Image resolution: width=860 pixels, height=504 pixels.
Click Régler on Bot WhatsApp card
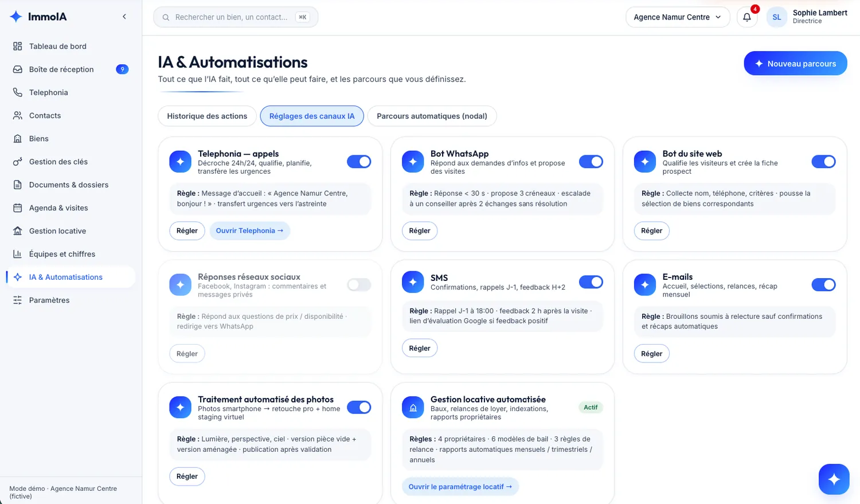[420, 230]
